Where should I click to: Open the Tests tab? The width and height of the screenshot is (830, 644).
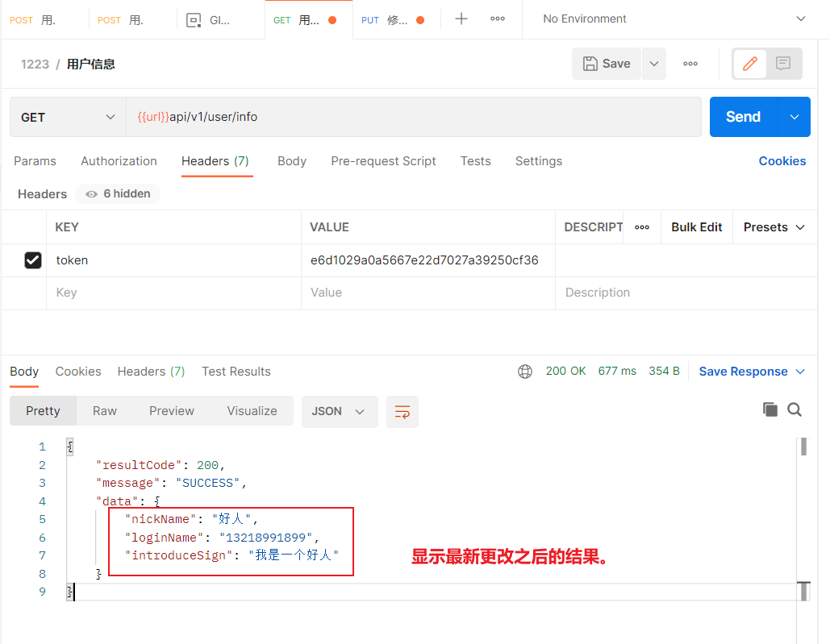click(475, 161)
